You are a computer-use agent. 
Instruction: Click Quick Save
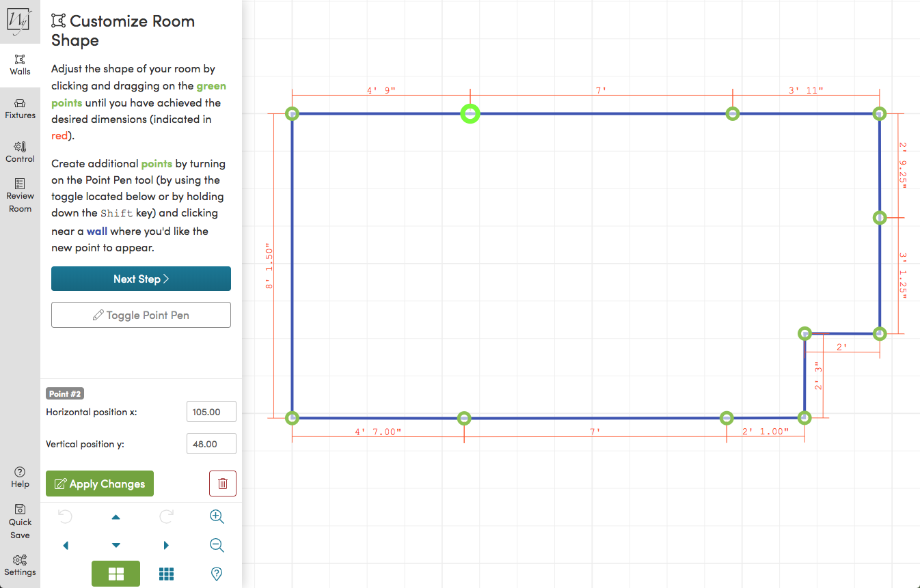[x=20, y=521]
